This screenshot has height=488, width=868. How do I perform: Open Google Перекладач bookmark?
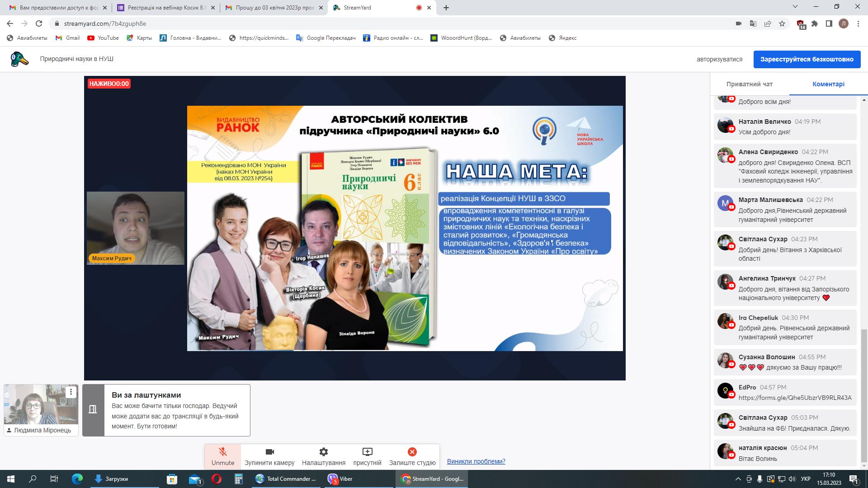[x=326, y=38]
